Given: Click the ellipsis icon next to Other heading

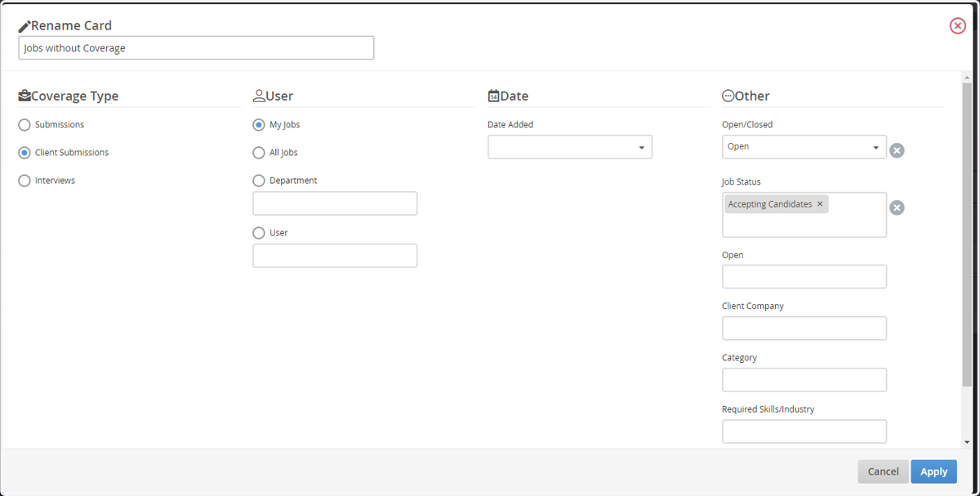Looking at the screenshot, I should 728,96.
